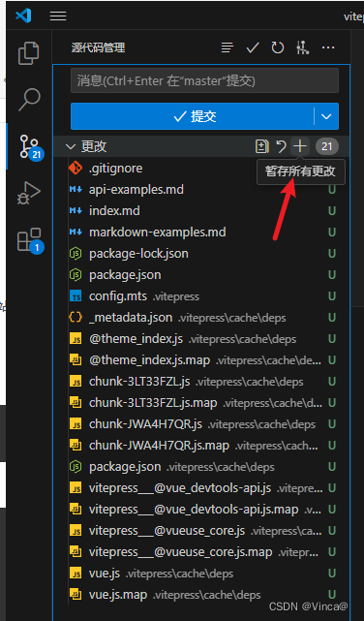This screenshot has width=364, height=621.
Task: Open Source Control view with 21 badge
Action: (31, 147)
